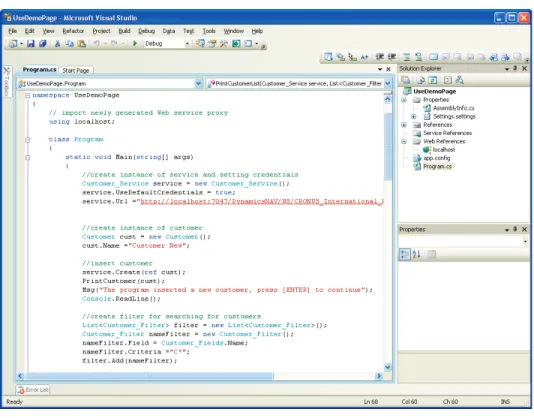Click the Start Page green arrow toolbar icon
The width and height of the screenshot is (534, 418).
coord(236,44)
